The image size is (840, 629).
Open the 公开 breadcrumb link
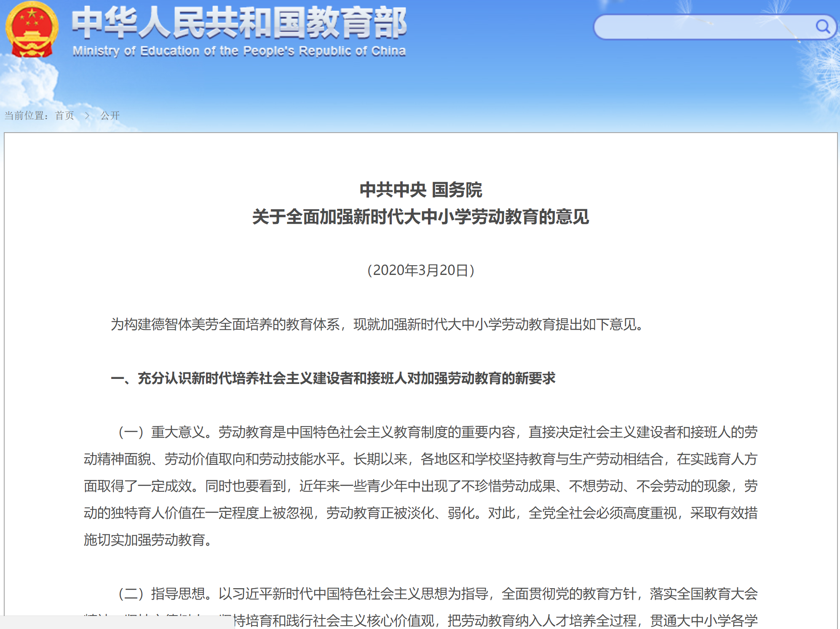(x=110, y=115)
